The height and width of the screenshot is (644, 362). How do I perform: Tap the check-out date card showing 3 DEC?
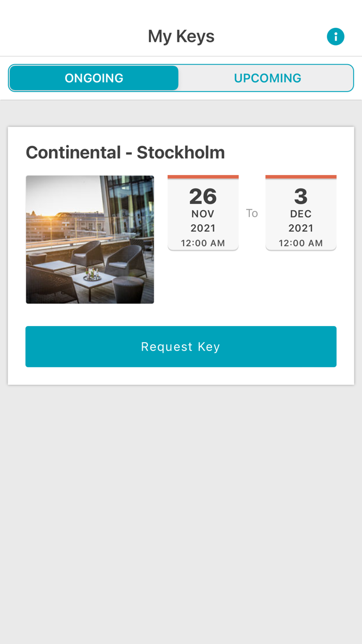coord(301,212)
